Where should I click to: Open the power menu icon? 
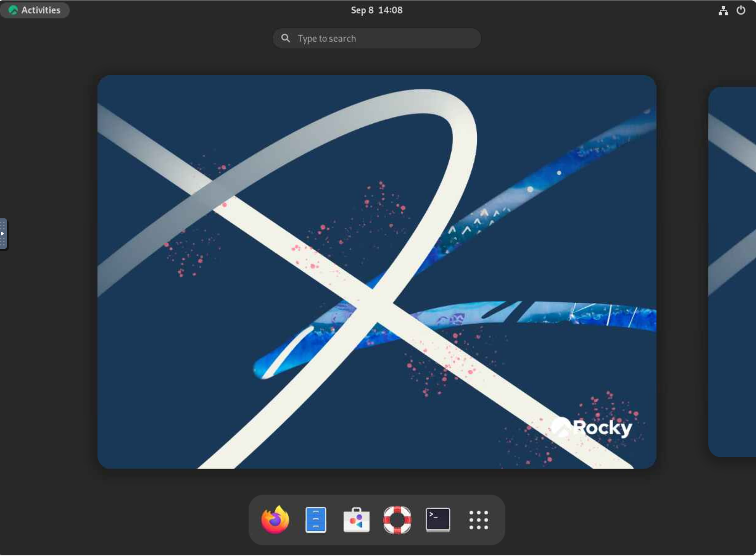tap(741, 10)
